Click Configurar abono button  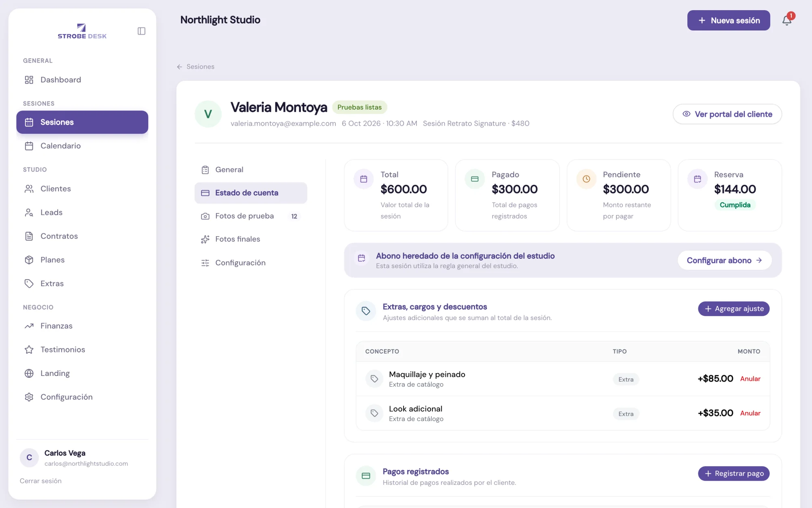pyautogui.click(x=724, y=261)
